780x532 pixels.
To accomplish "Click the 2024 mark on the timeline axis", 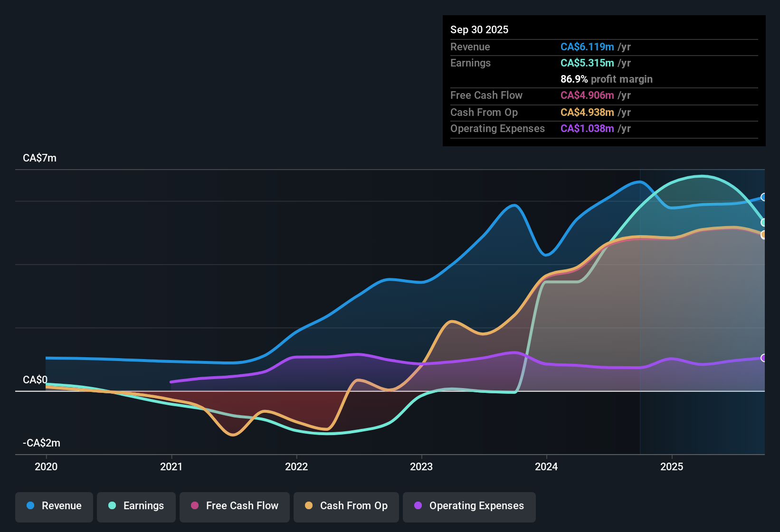I will (x=547, y=467).
